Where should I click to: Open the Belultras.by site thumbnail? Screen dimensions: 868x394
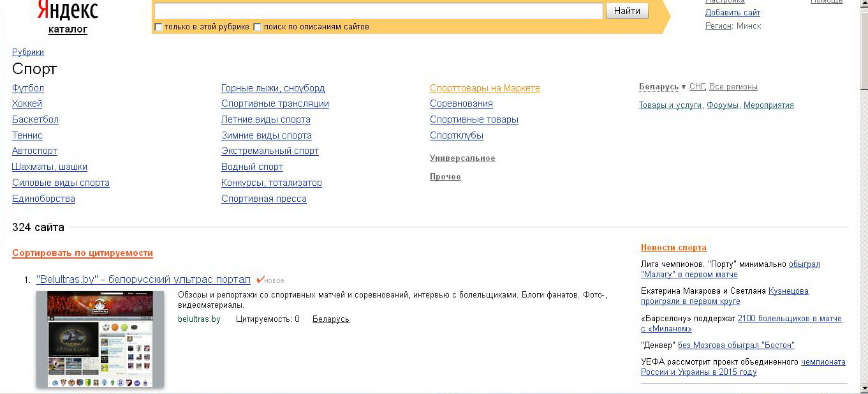click(100, 339)
